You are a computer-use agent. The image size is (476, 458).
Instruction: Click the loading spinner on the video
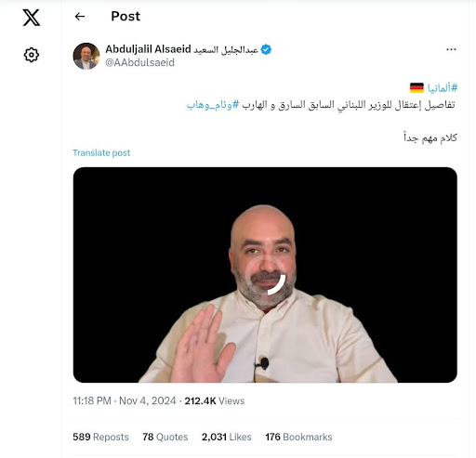coord(269,277)
